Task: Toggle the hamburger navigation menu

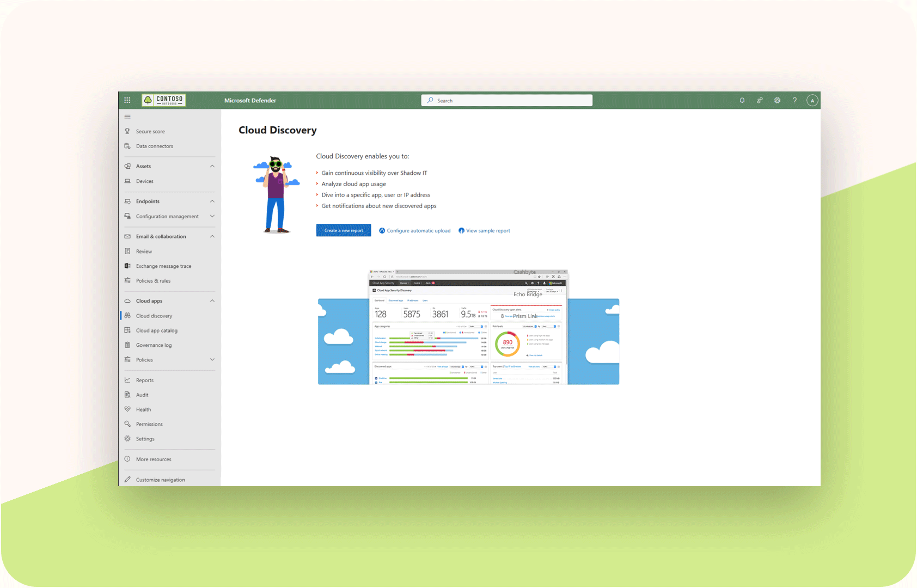Action: 127,117
